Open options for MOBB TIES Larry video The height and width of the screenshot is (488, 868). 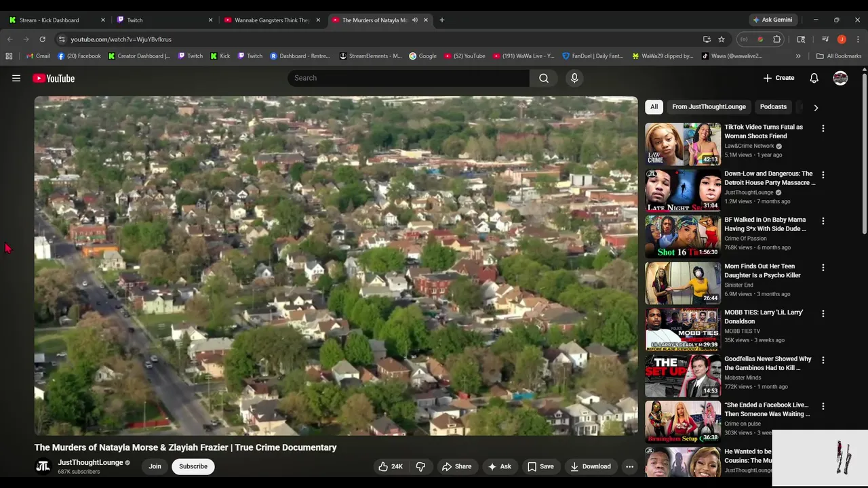[823, 314]
